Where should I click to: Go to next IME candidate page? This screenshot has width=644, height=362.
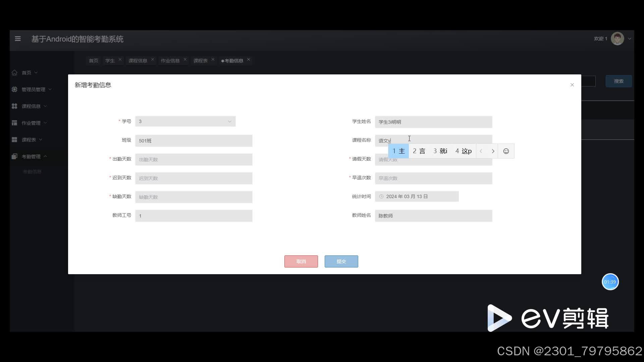[x=493, y=151]
